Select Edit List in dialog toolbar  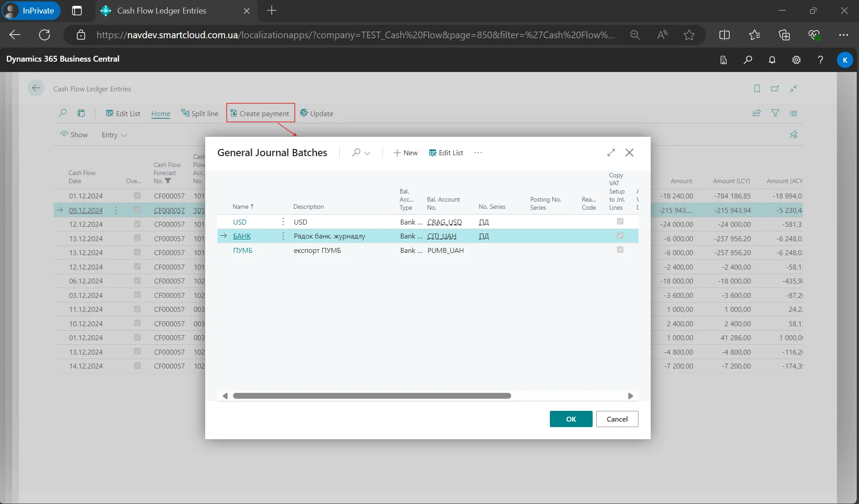446,153
